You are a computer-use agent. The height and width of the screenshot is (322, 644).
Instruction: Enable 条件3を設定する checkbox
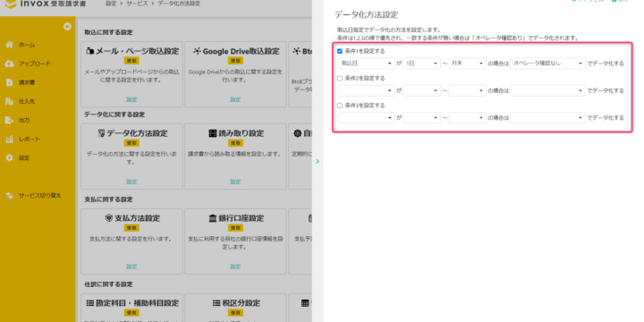(x=340, y=106)
